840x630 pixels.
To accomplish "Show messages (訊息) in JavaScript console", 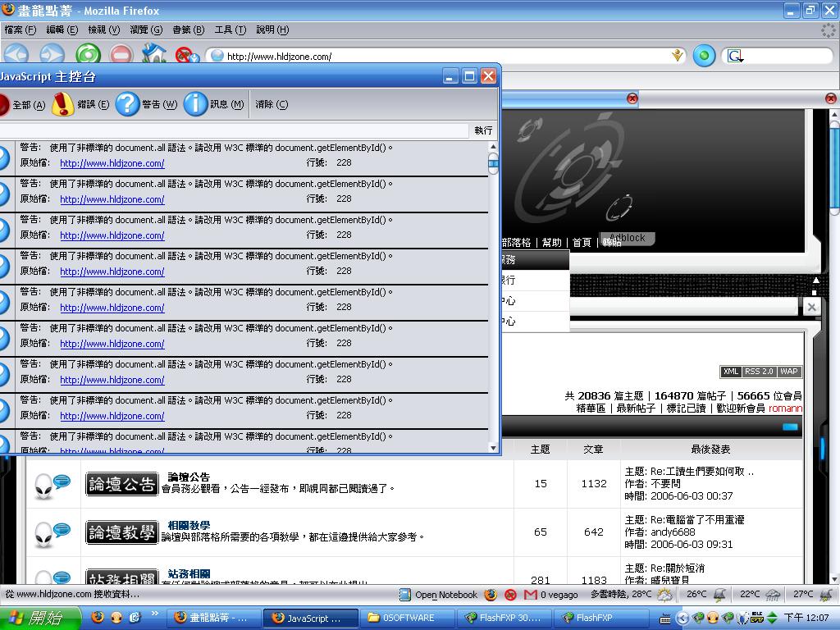I will click(214, 104).
